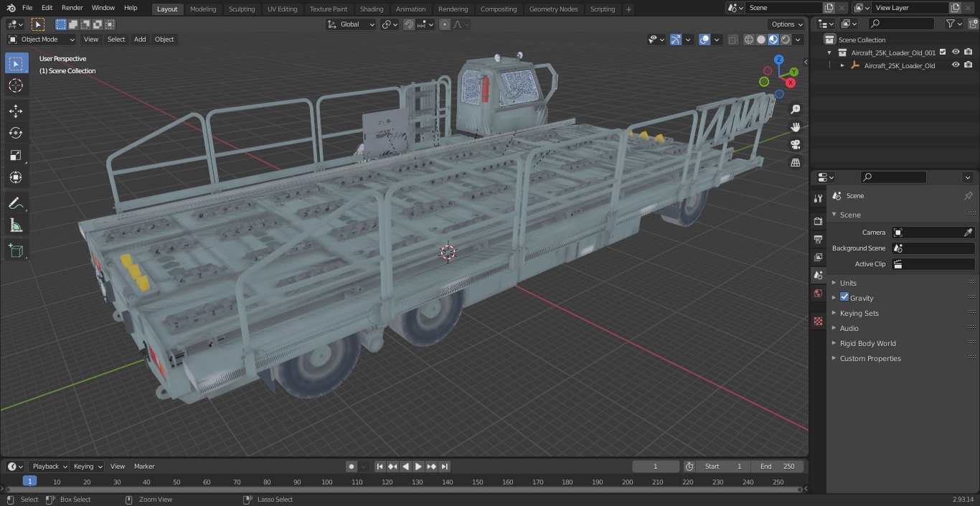Click the zoom viewport magnifier icon
The width and height of the screenshot is (980, 506).
click(795, 109)
